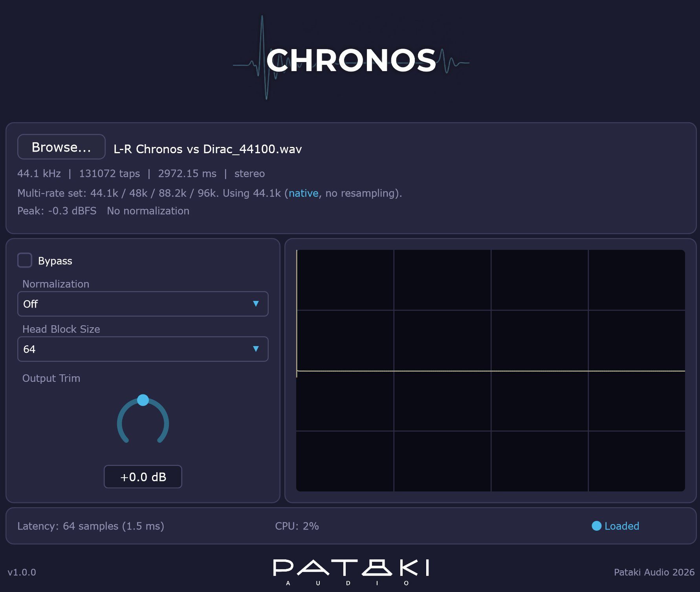Image resolution: width=700 pixels, height=592 pixels.
Task: Click the Head Block Size label
Action: 61,329
